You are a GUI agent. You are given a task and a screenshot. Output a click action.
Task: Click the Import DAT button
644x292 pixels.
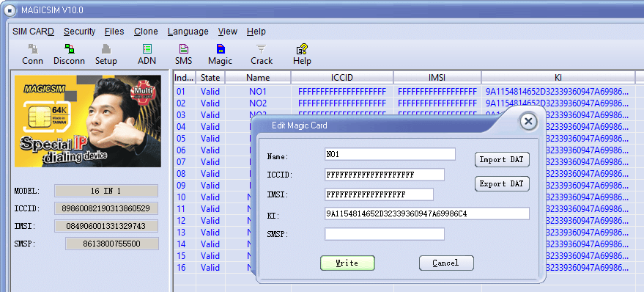pos(502,159)
